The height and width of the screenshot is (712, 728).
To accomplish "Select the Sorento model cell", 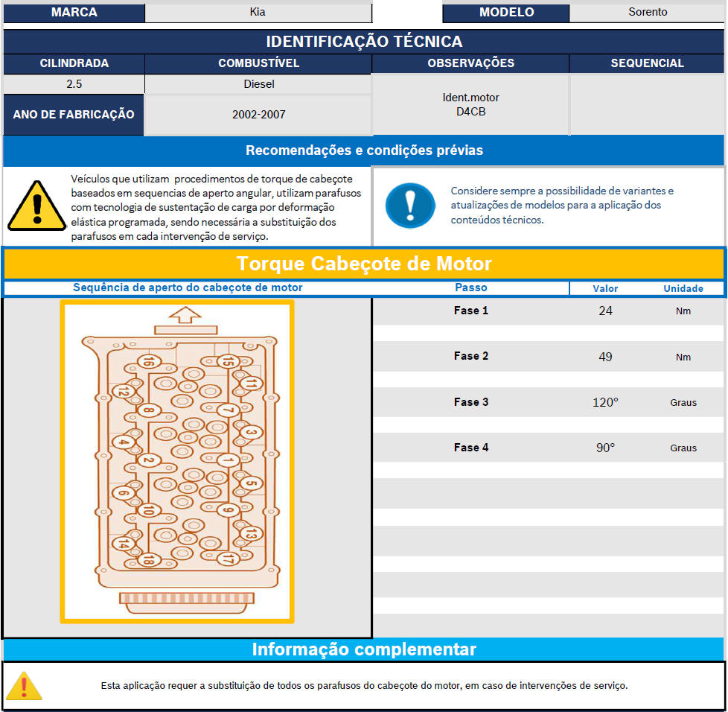I will tap(647, 12).
